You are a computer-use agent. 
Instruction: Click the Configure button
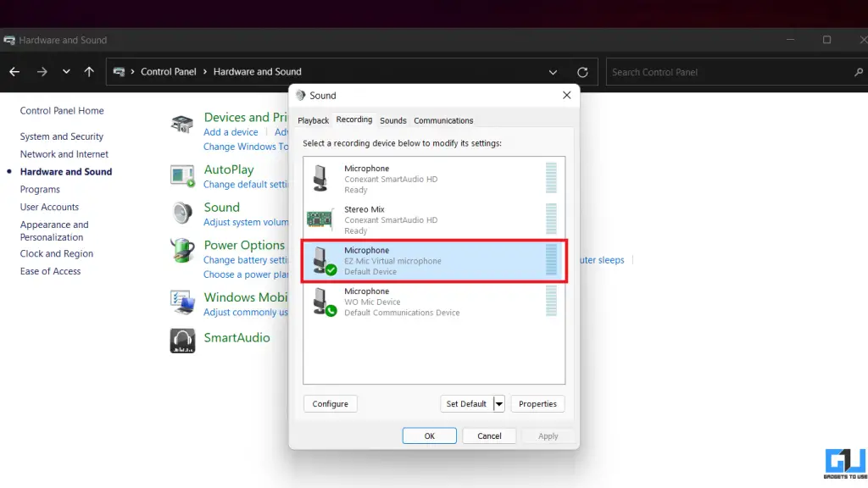pyautogui.click(x=330, y=404)
